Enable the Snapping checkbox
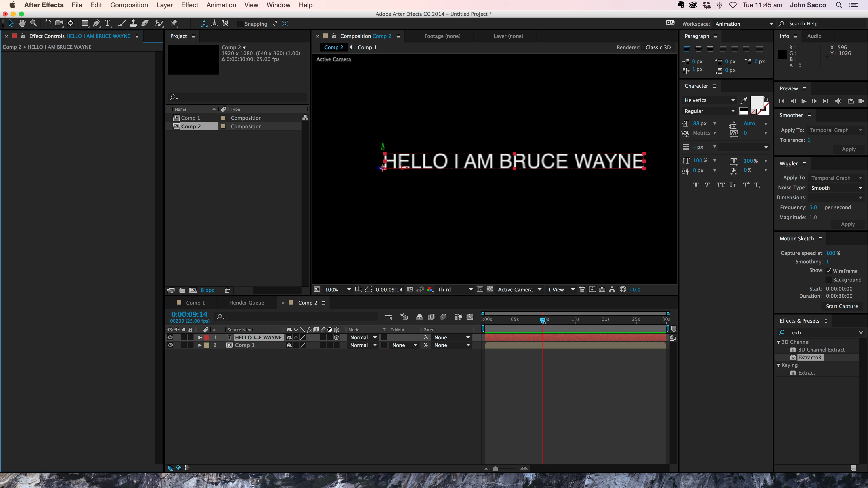This screenshot has width=868, height=488. tap(240, 24)
